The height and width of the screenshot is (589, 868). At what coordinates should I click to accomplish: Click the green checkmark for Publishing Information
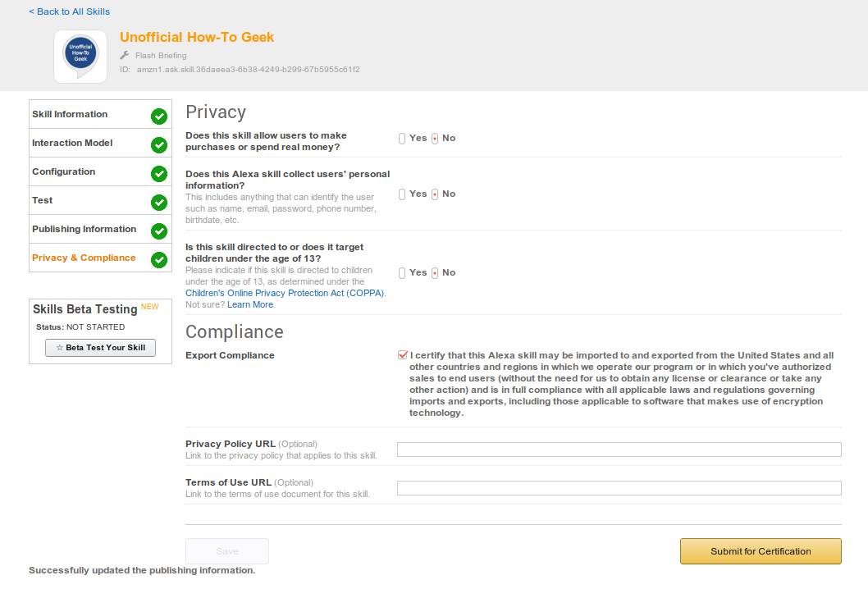[159, 231]
